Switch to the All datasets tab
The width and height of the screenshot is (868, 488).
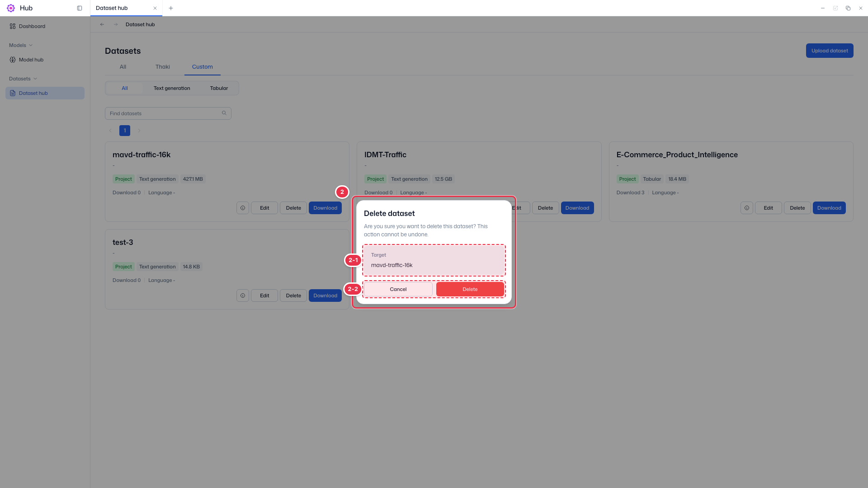tap(123, 67)
